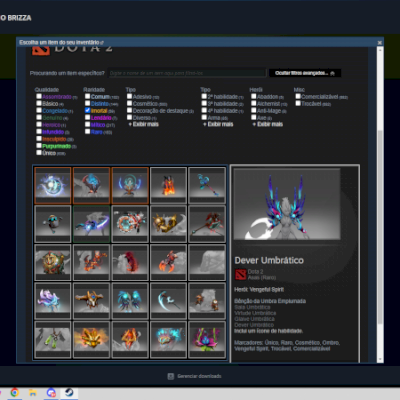
Task: Select the golden armor item thumbnail
Action: tap(168, 224)
